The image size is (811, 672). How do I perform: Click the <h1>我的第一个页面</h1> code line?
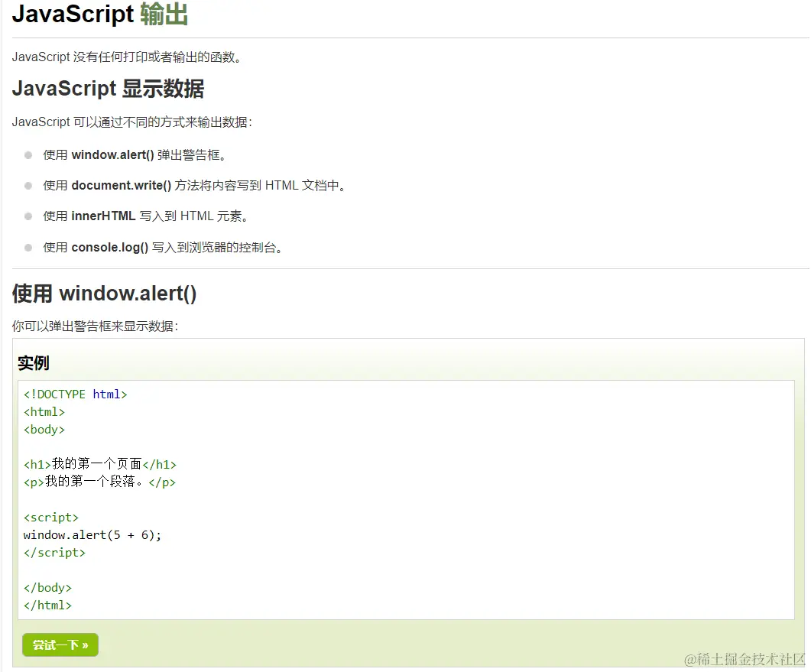point(100,464)
